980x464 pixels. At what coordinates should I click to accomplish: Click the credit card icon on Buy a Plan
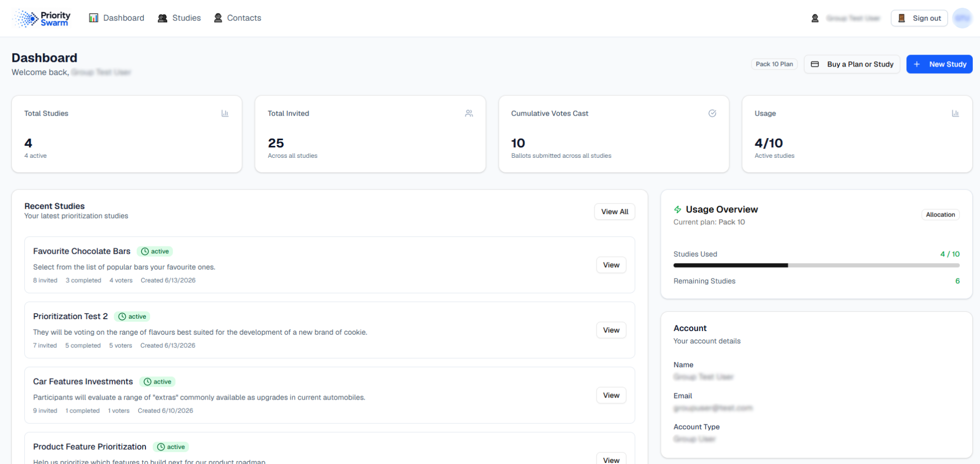coord(815,64)
